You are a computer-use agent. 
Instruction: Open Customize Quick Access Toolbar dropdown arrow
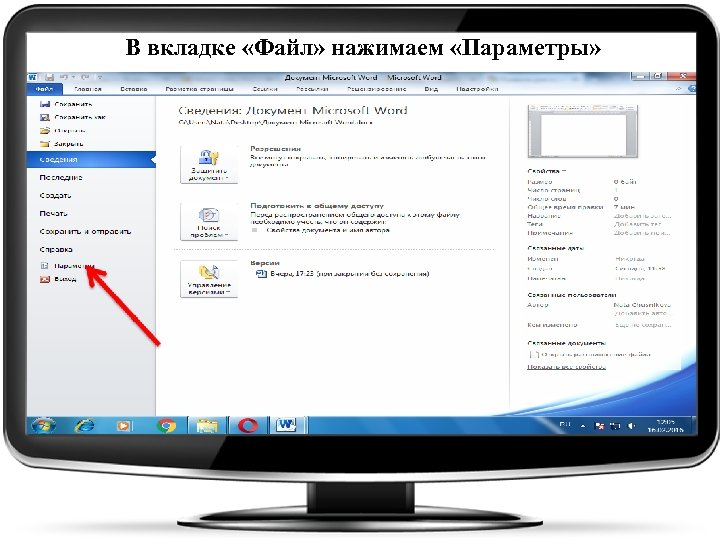(100, 77)
